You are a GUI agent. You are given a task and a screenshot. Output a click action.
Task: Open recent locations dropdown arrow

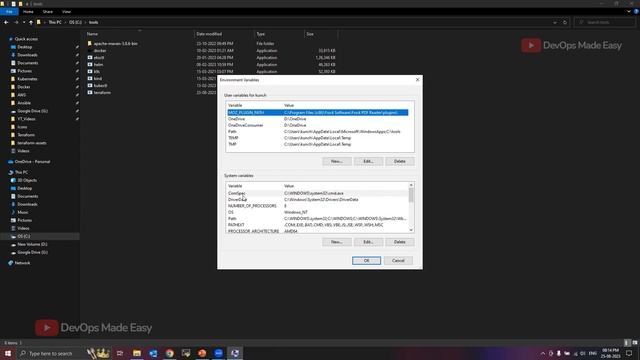[x=24, y=22]
